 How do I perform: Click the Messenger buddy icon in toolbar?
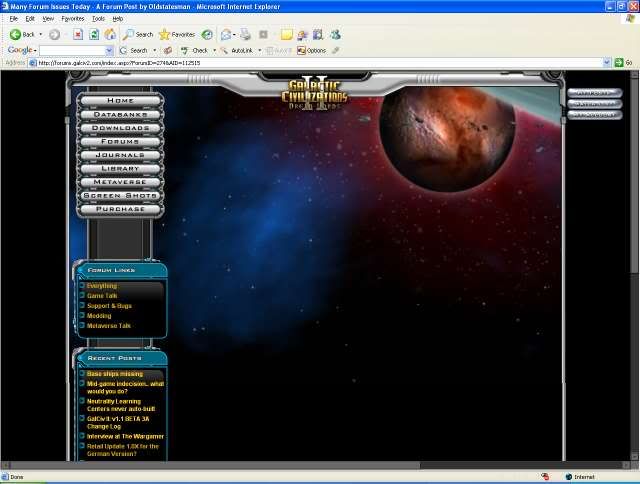(x=336, y=35)
